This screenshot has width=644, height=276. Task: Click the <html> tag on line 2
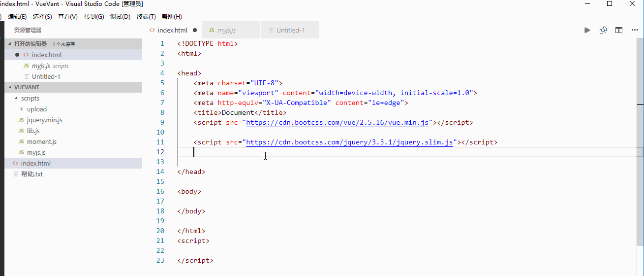pyautogui.click(x=189, y=53)
